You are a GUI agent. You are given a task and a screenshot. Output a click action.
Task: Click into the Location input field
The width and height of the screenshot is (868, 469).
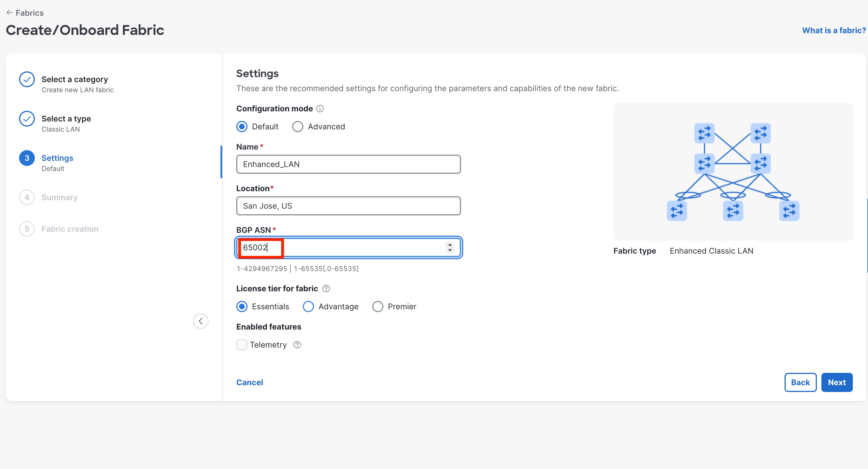[348, 206]
